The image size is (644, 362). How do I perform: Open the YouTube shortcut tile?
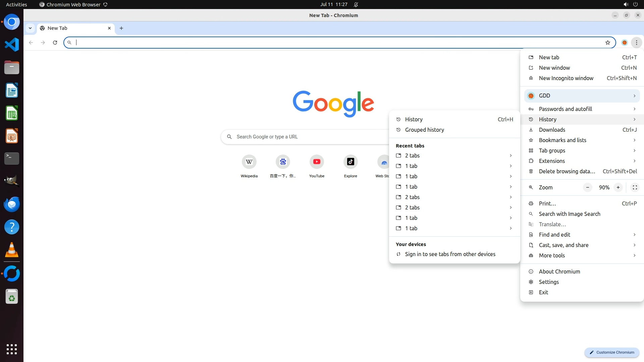[316, 162]
